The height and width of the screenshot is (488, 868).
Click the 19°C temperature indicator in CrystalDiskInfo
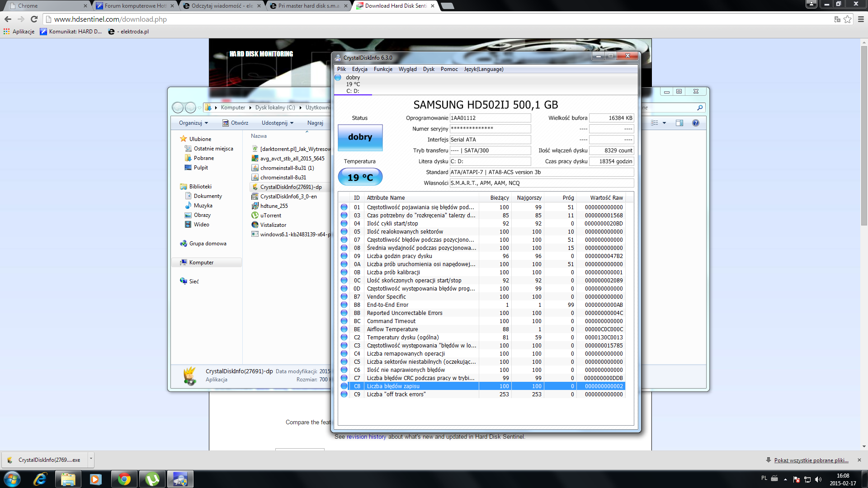[360, 177]
